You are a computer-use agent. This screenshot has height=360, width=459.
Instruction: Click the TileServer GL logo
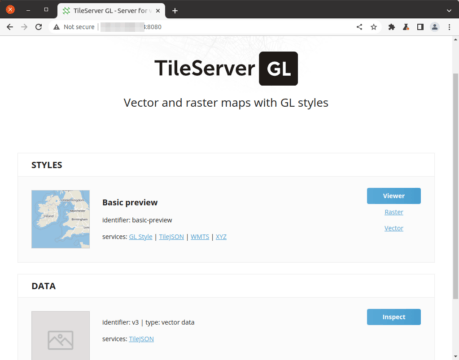pyautogui.click(x=226, y=68)
